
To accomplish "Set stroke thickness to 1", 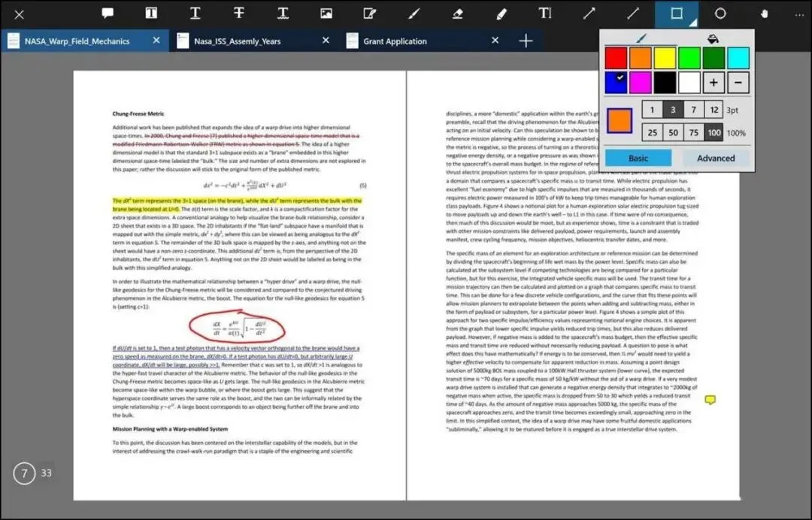I will [652, 110].
